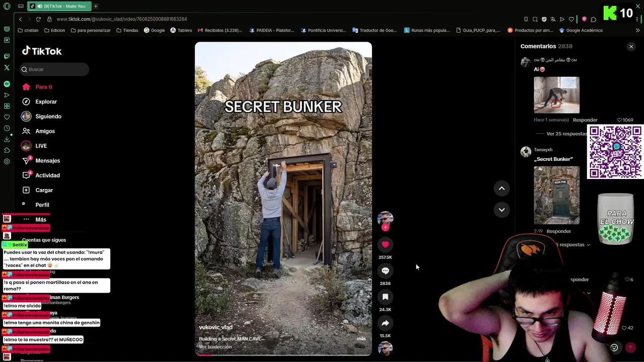Reload the page
The height and width of the screenshot is (362, 644).
[38, 19]
